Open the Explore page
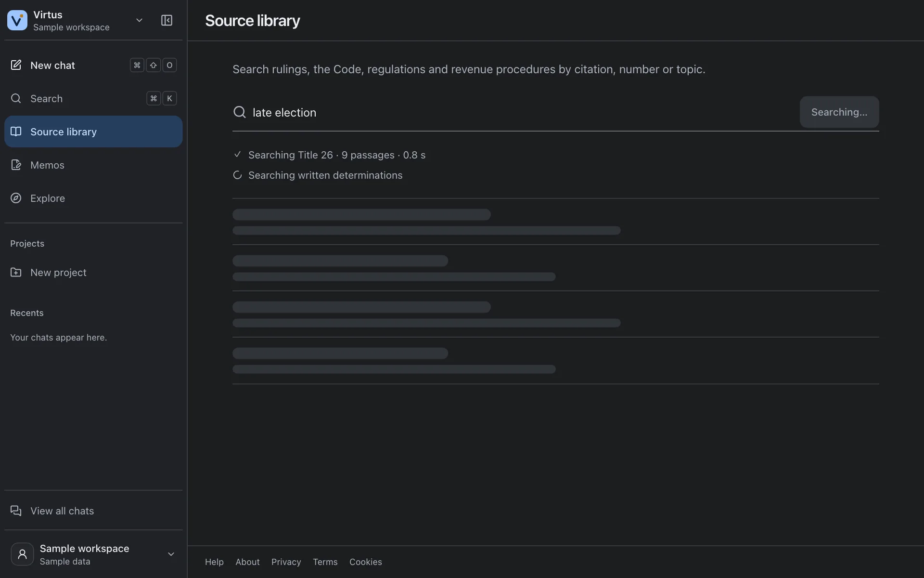 pyautogui.click(x=93, y=198)
